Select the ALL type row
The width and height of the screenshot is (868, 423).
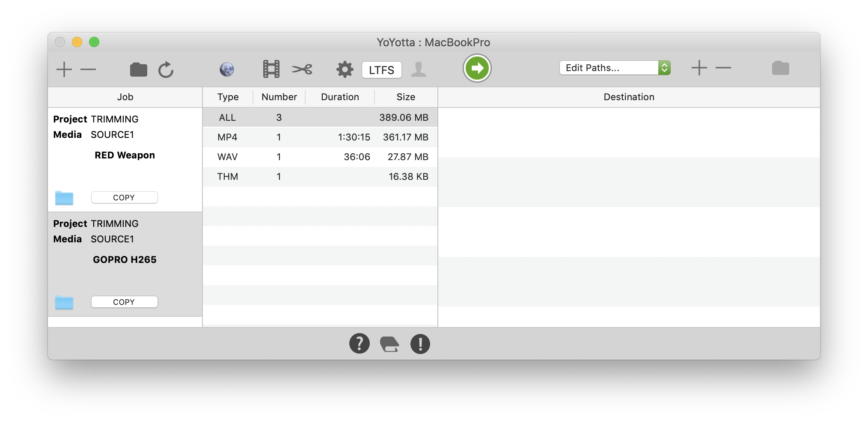coord(320,117)
